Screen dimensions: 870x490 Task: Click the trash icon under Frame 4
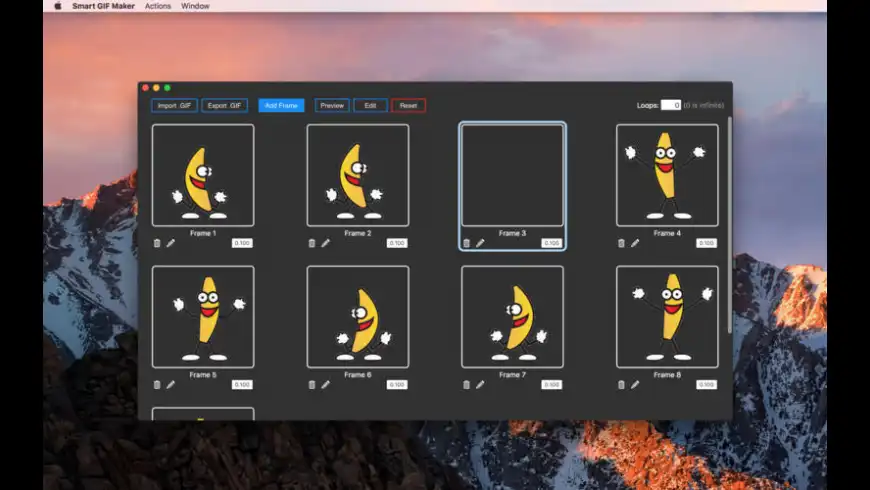pyautogui.click(x=621, y=243)
